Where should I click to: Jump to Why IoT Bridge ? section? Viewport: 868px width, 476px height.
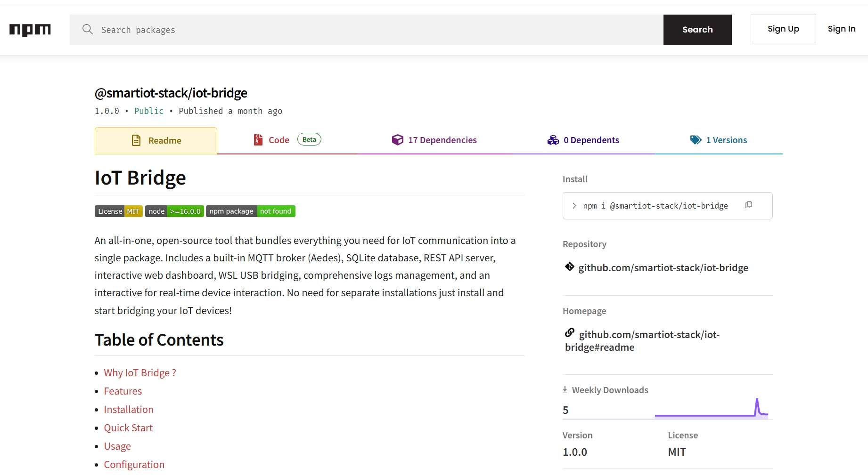pyautogui.click(x=140, y=373)
